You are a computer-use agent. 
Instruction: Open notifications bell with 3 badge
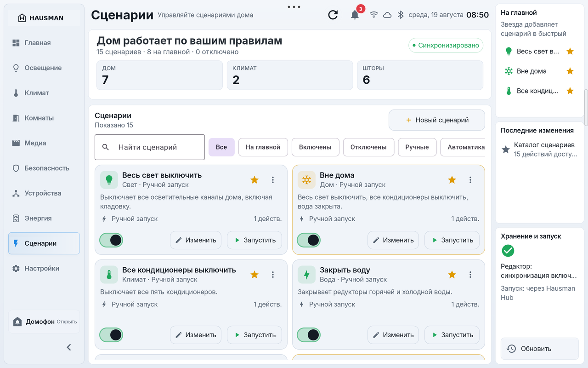point(355,15)
